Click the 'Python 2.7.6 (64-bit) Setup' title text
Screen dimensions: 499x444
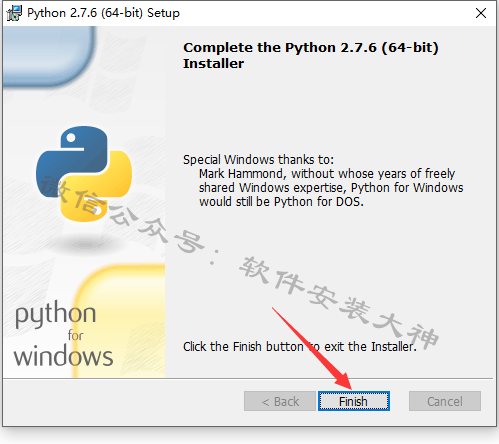(x=103, y=13)
